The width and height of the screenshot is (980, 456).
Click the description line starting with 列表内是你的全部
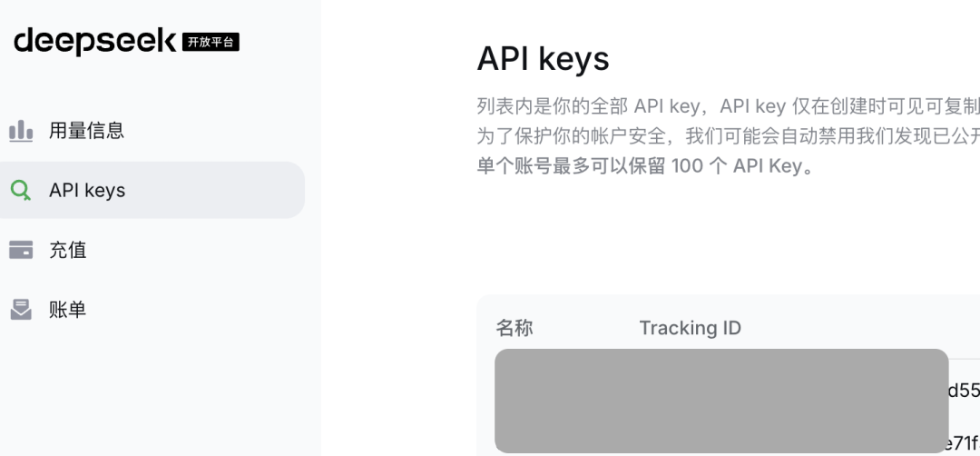[x=728, y=106]
